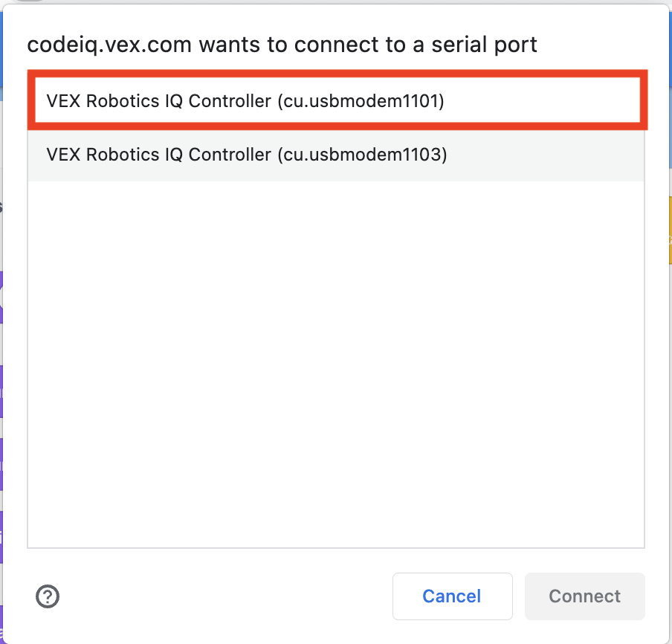672x644 pixels.
Task: Click the dialog title about codeiq.vex.com
Action: 281,45
